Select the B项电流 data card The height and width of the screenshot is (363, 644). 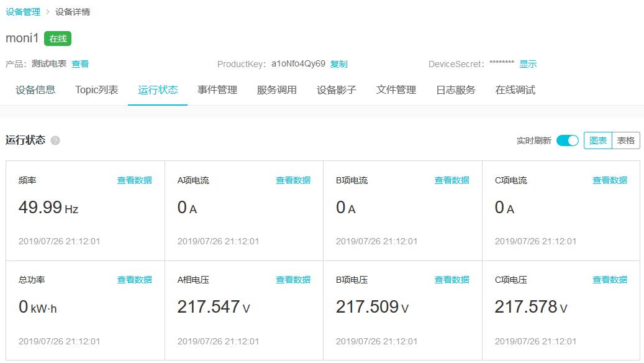[x=451, y=180]
